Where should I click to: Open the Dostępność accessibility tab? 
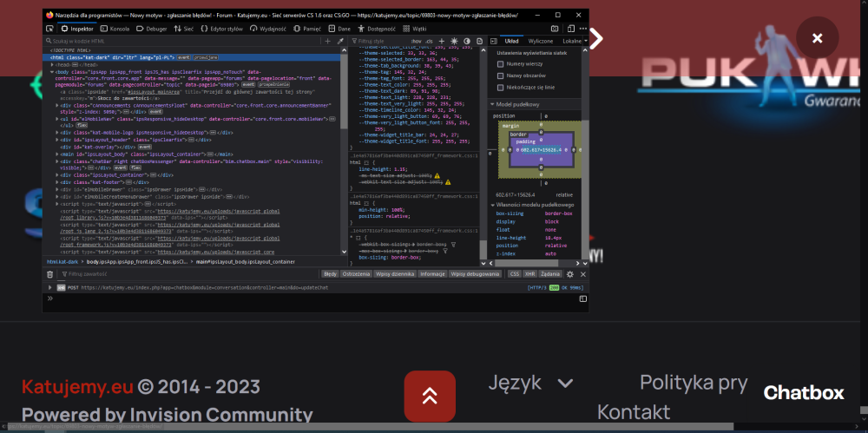coord(377,29)
